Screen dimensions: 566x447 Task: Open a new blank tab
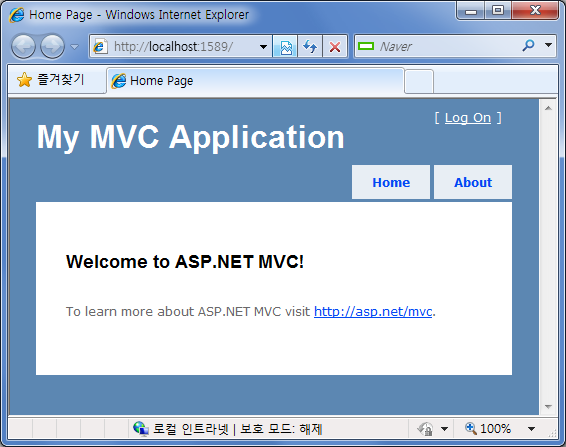[419, 82]
